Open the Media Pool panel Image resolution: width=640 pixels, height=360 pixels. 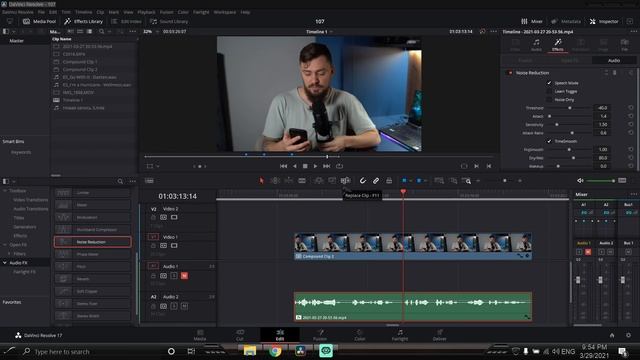pos(39,21)
